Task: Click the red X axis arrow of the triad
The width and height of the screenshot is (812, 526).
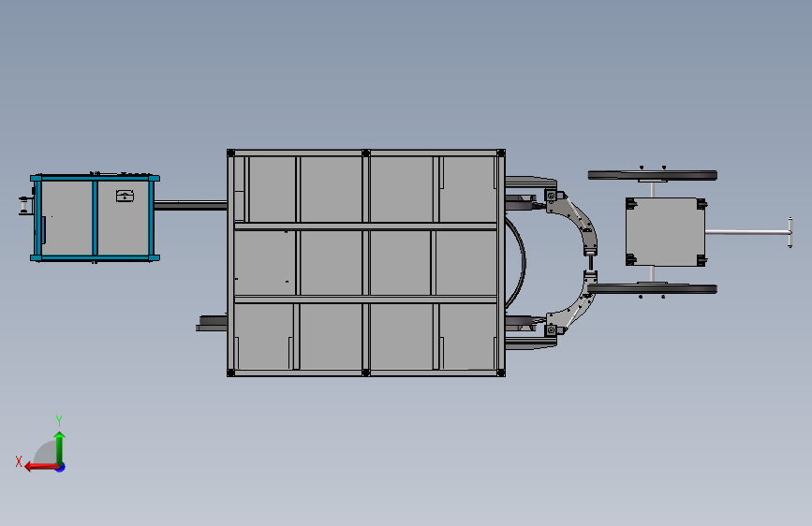Action: (41, 467)
